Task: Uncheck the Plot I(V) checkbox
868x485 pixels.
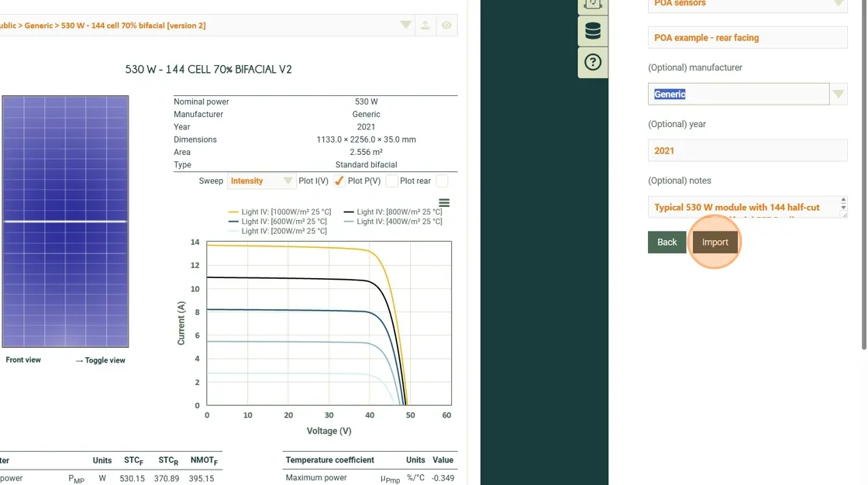Action: 339,181
